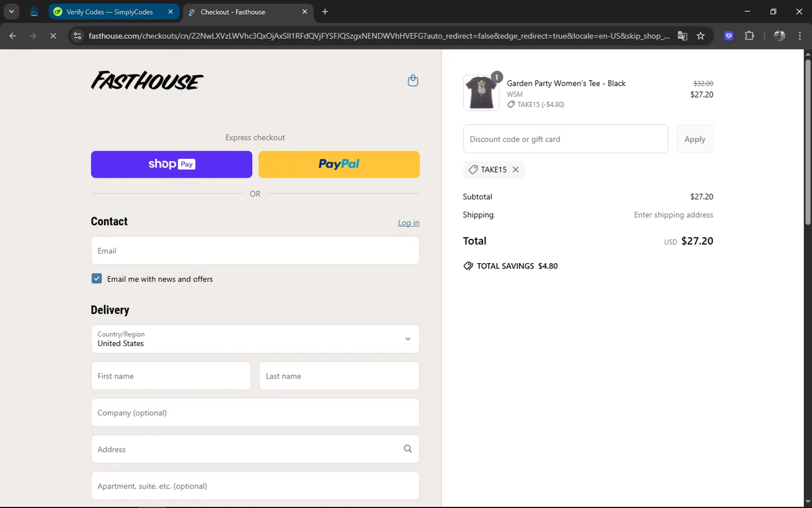Viewport: 812px width, 508px height.
Task: Click the Apply discount button
Action: [695, 139]
